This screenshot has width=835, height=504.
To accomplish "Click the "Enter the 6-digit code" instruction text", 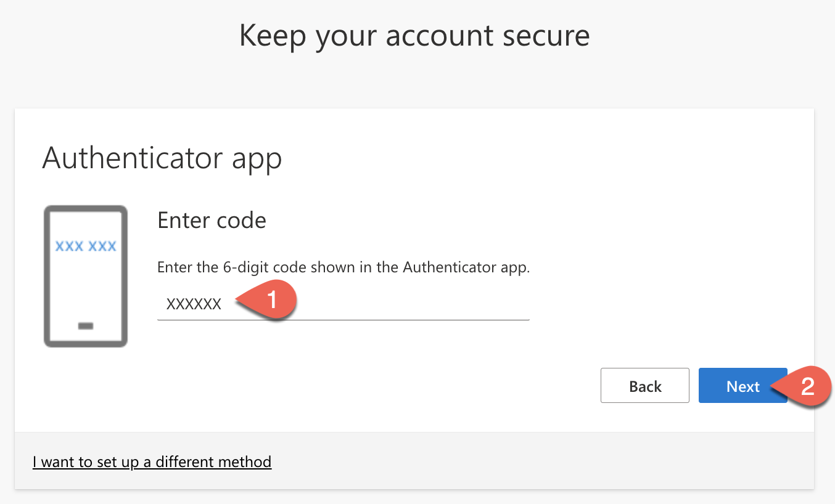I will (x=343, y=267).
